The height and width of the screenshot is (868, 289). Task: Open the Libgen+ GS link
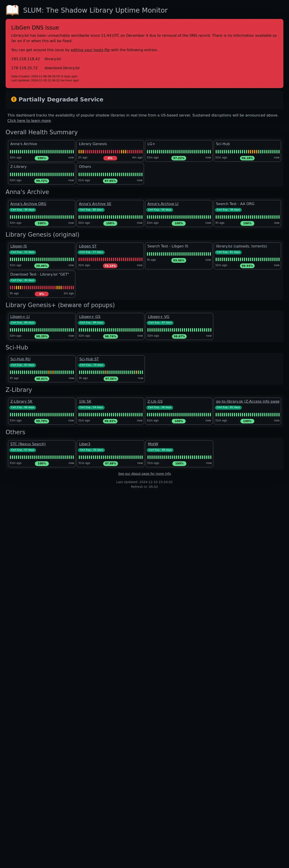[x=90, y=317]
